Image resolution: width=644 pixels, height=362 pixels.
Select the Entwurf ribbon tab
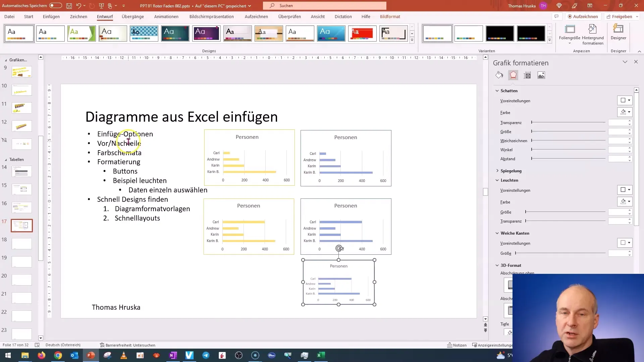[x=105, y=16]
